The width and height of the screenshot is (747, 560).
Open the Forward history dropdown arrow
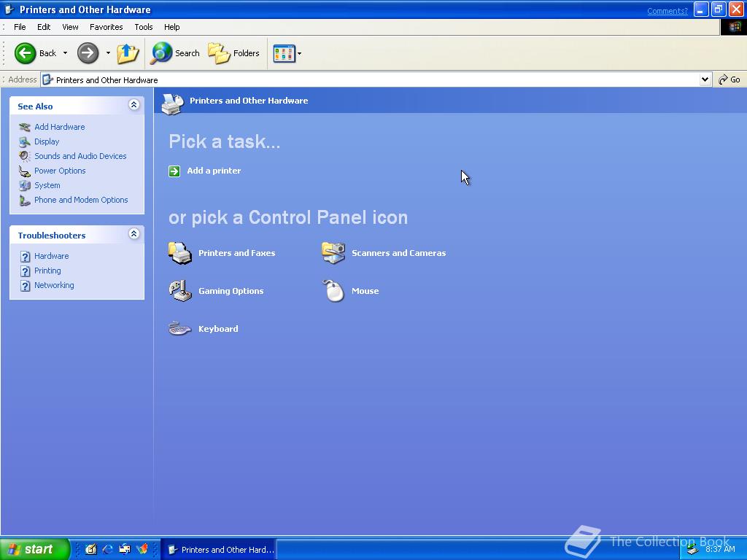tap(108, 52)
